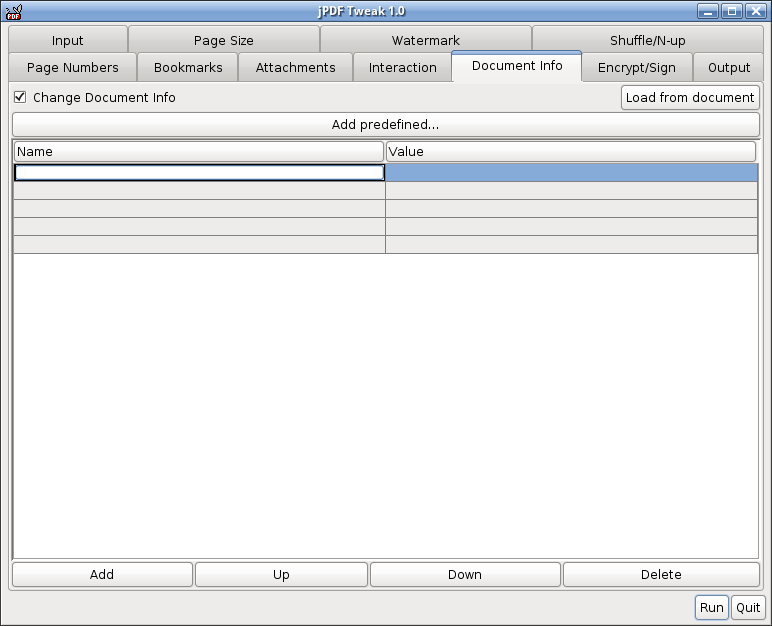Viewport: 772px width, 626px height.
Task: Click the Name column header
Action: 199,152
